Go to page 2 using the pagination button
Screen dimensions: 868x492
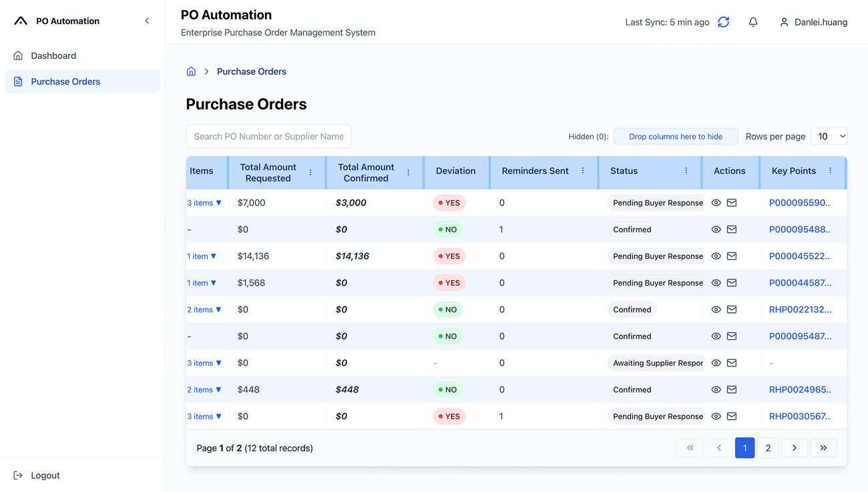(x=767, y=447)
